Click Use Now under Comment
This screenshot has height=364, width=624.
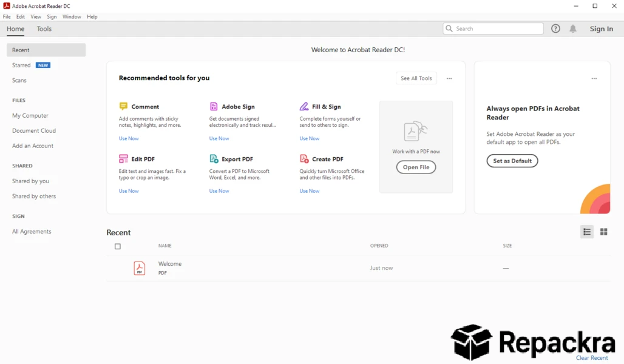[x=129, y=138]
